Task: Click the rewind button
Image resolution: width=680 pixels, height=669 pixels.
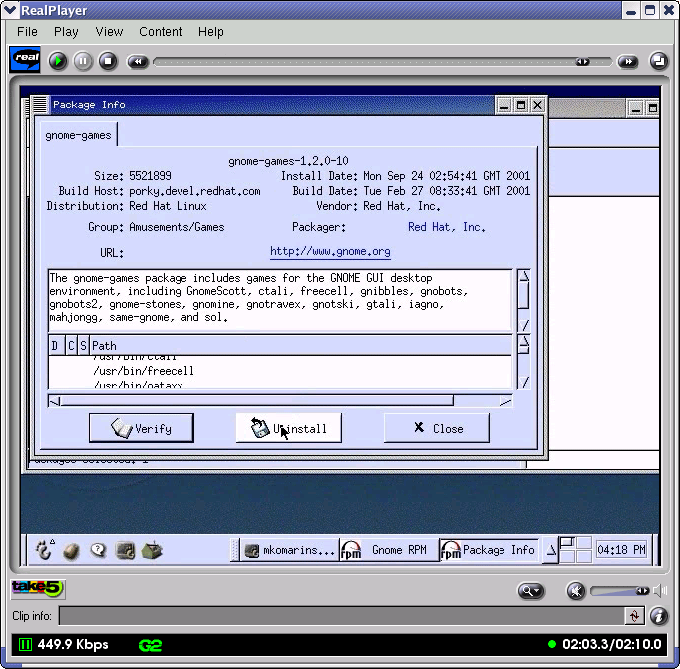Action: coord(138,62)
